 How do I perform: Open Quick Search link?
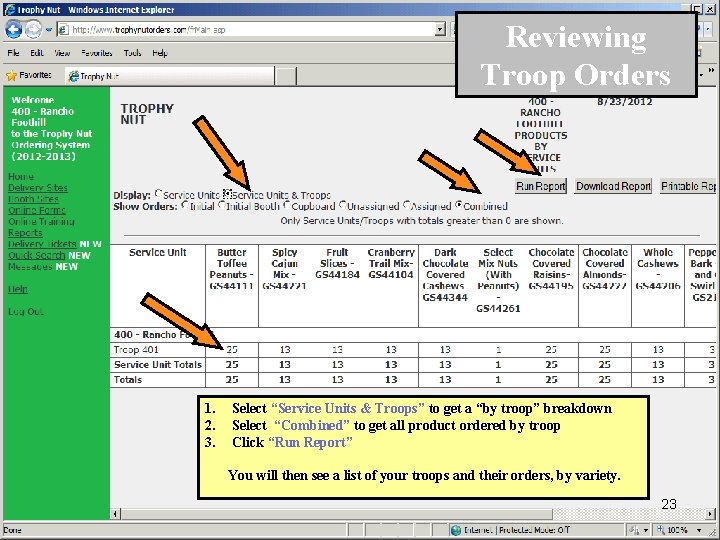37,255
